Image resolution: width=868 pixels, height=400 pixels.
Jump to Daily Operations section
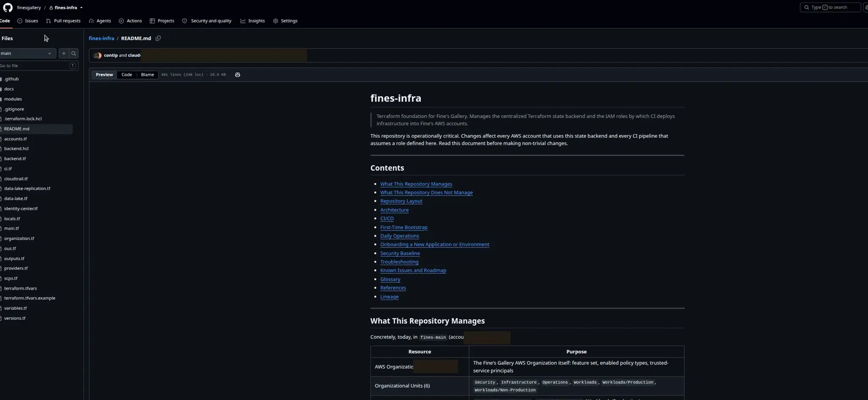(x=400, y=236)
